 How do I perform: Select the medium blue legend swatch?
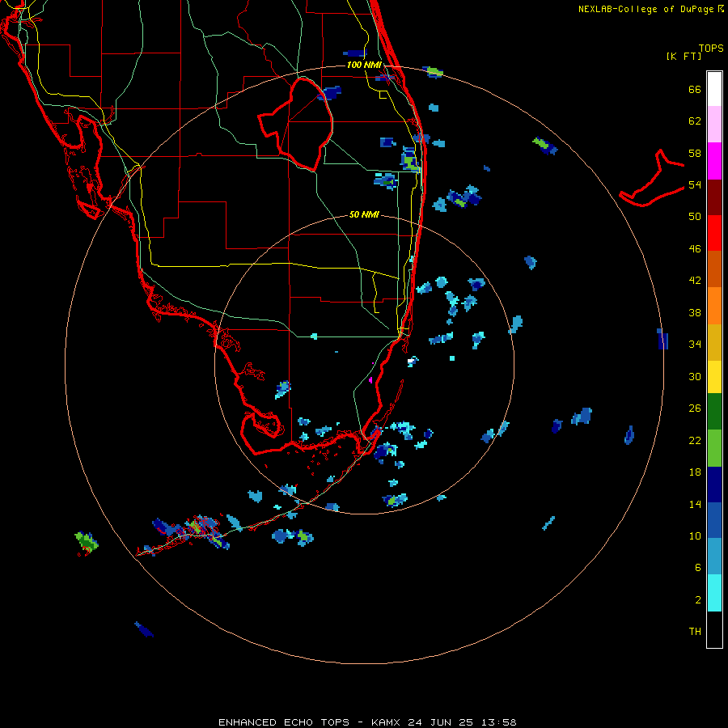[714, 520]
